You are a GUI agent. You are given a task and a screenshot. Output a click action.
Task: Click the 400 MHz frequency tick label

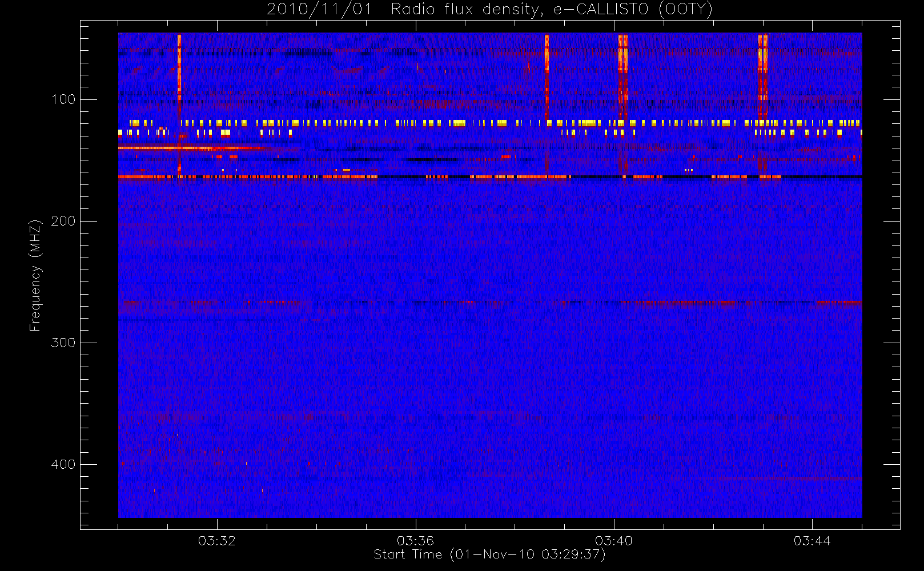click(63, 464)
